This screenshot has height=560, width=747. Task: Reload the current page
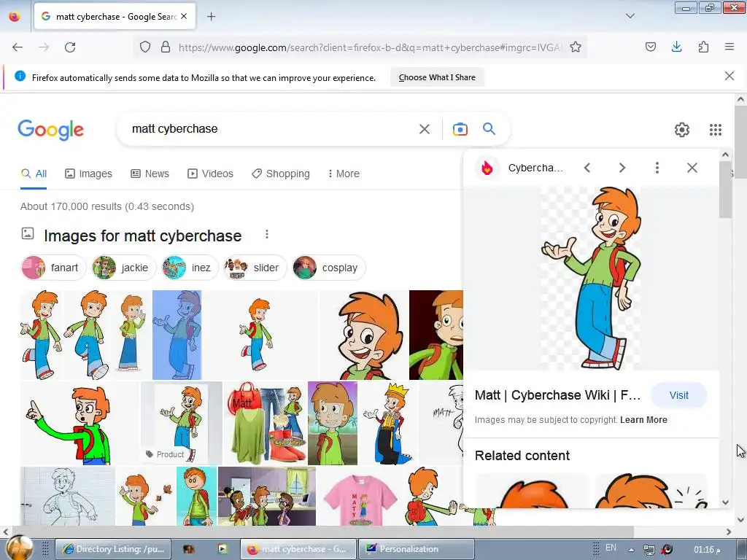tap(70, 47)
